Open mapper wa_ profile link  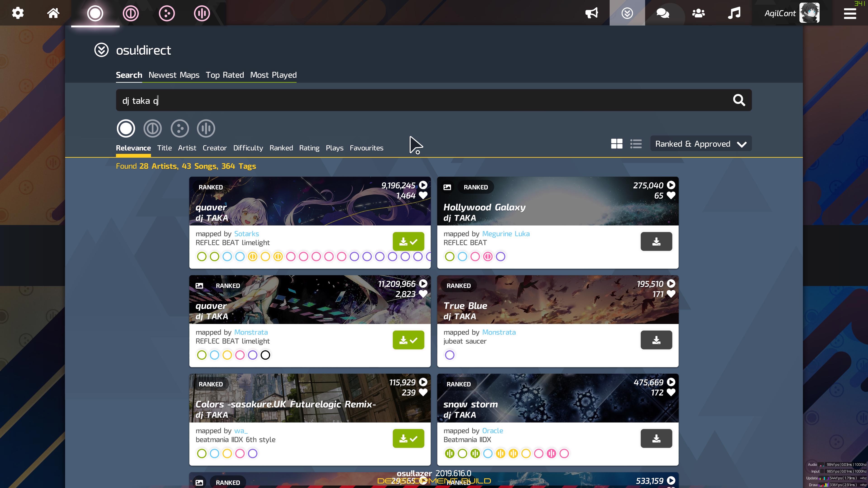[241, 431]
